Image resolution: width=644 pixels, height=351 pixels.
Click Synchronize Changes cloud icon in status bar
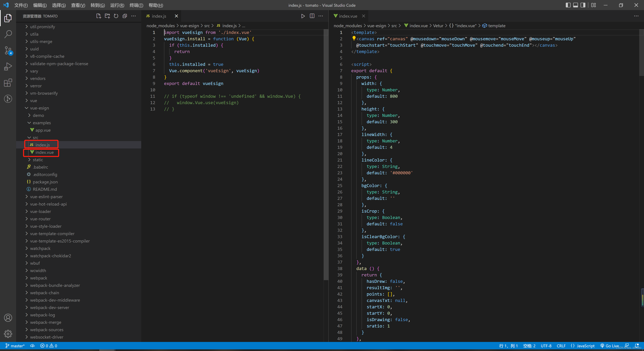33,346
